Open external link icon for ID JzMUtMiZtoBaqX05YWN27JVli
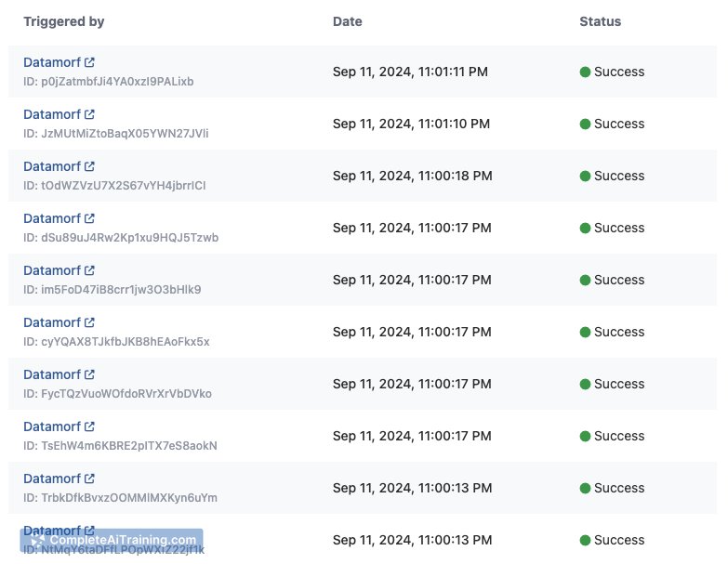 coord(89,114)
